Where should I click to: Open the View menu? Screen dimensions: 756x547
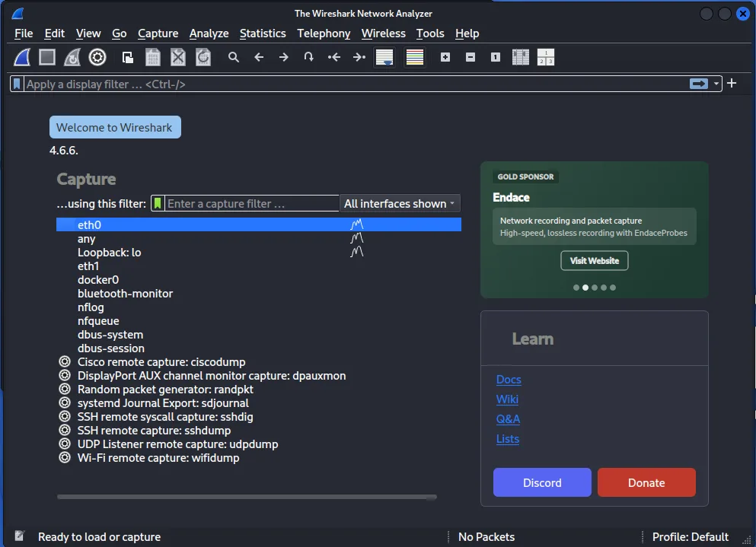88,33
